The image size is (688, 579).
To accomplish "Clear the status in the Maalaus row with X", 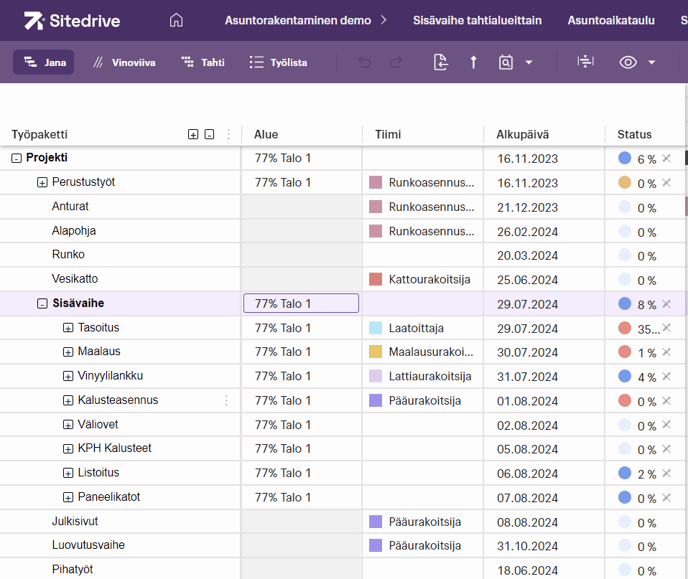I will point(666,352).
